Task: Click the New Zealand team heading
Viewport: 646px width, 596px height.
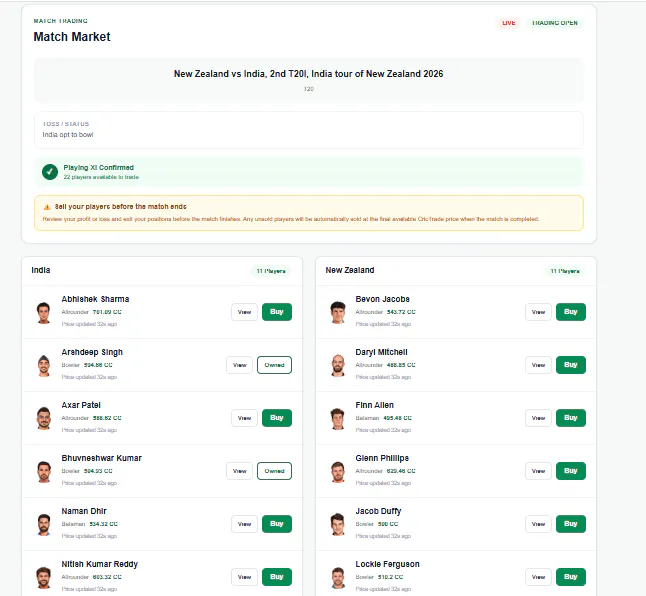Action: click(x=350, y=270)
